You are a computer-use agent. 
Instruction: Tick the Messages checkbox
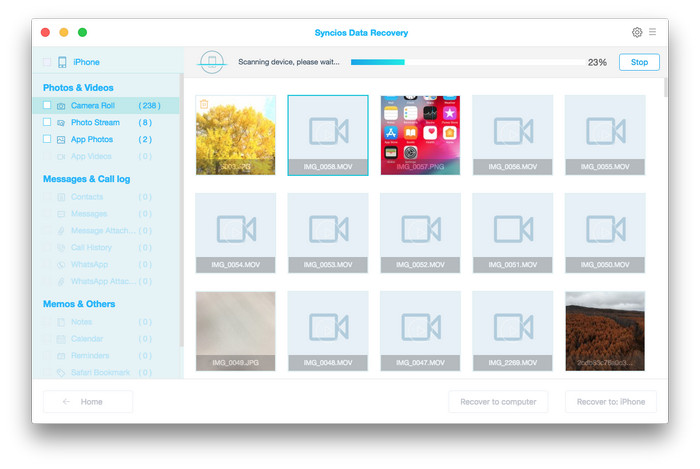click(x=47, y=214)
